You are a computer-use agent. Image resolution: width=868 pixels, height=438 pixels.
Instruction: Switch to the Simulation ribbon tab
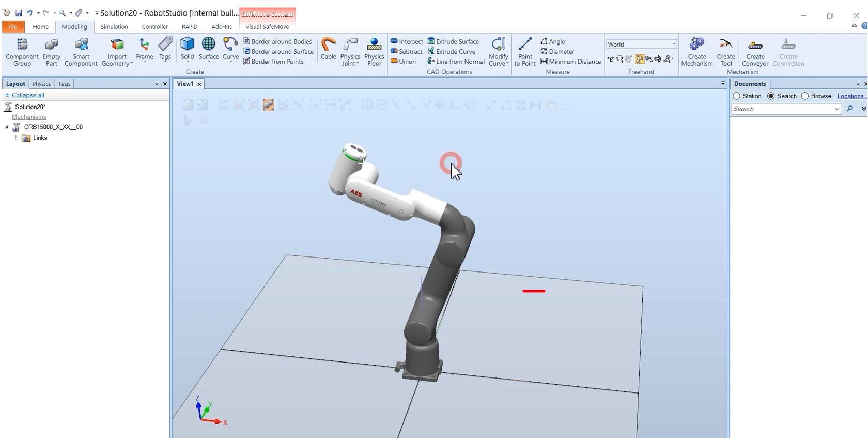(114, 27)
